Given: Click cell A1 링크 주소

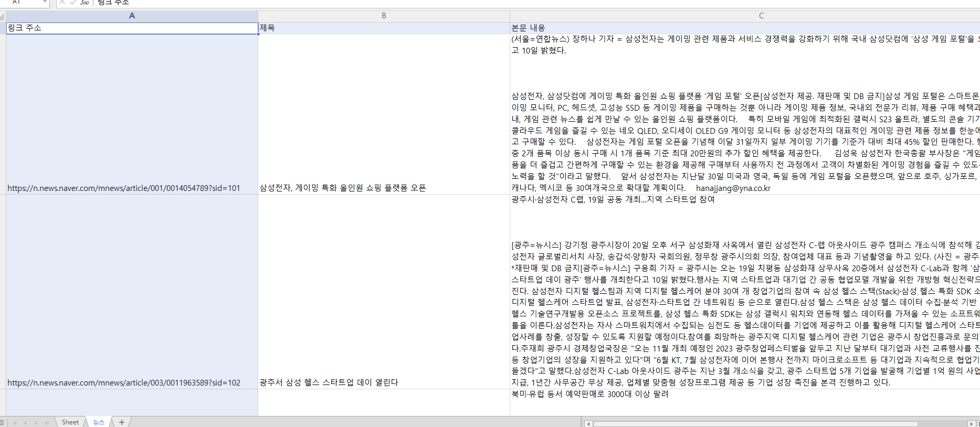Looking at the screenshot, I should 132,28.
